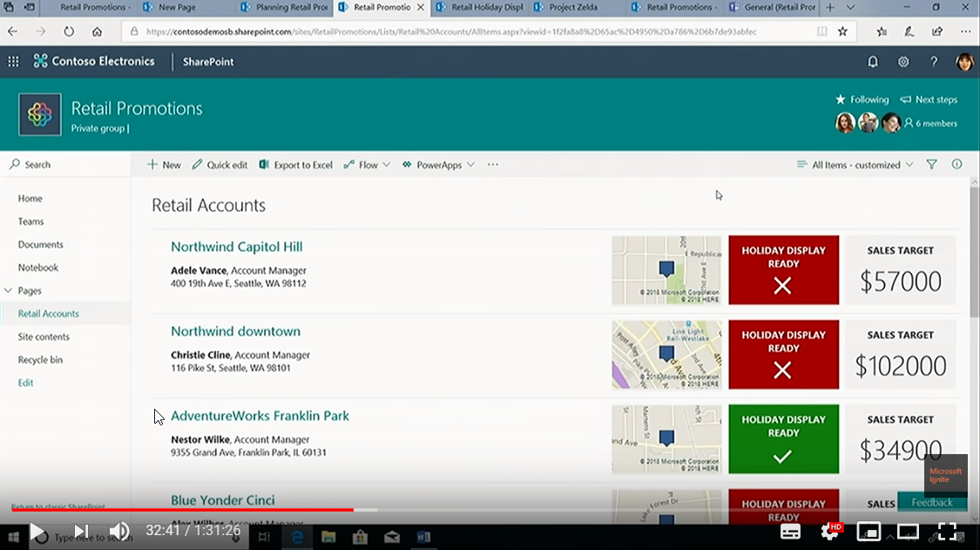Click Export to Excel in command bar
This screenshot has width=980, height=550.
pos(296,165)
